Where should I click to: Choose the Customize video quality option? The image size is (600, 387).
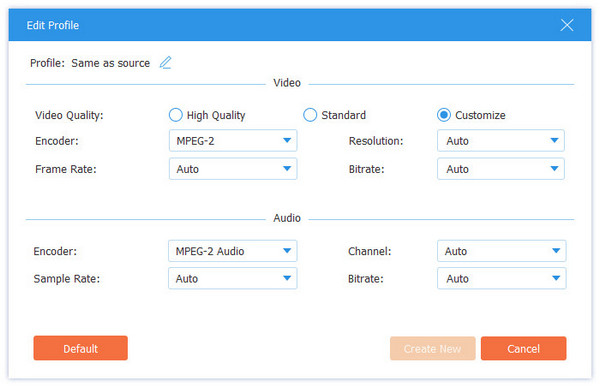coord(444,115)
